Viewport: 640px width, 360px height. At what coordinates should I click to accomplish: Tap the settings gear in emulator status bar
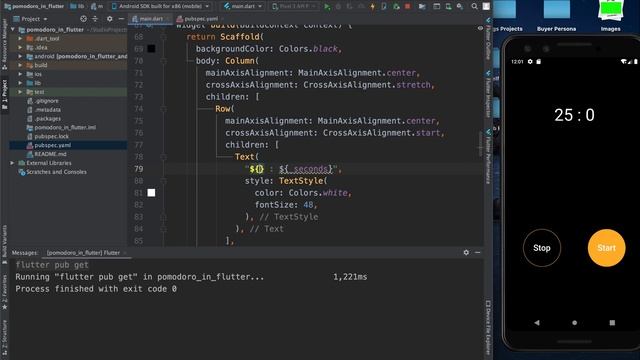(x=530, y=62)
